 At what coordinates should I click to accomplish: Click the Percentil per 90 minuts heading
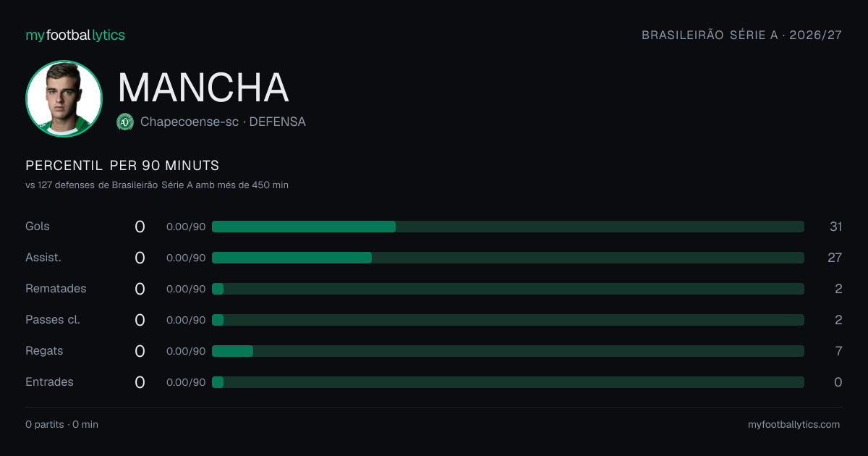click(x=122, y=166)
